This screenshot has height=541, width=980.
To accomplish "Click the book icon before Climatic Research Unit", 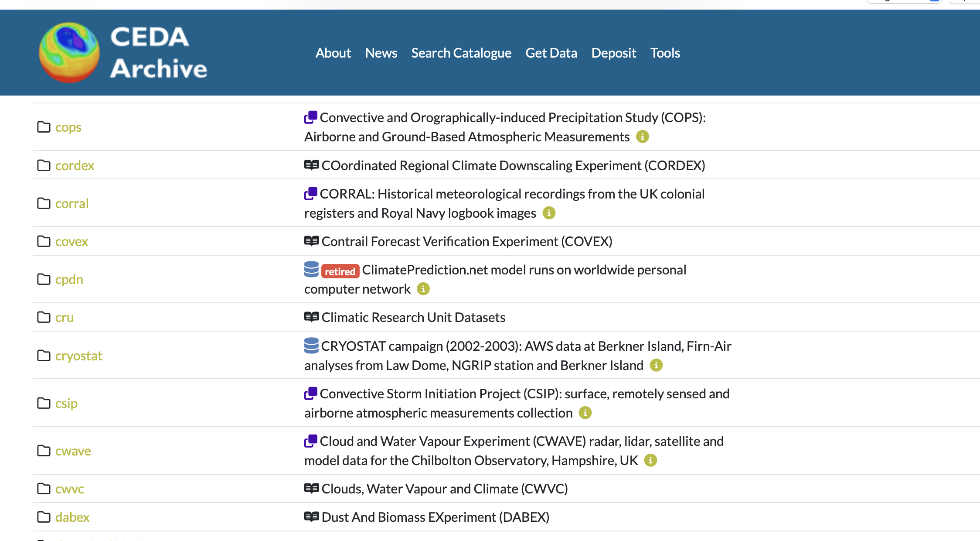I will 311,317.
